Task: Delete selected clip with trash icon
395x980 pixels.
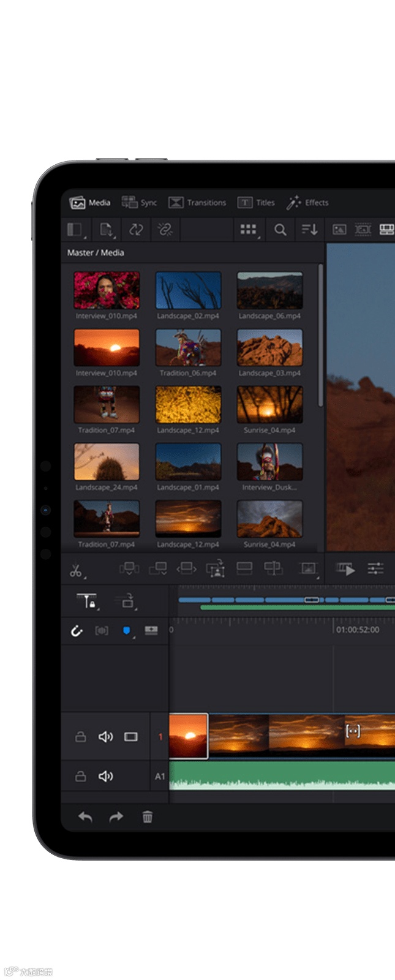Action: [148, 816]
